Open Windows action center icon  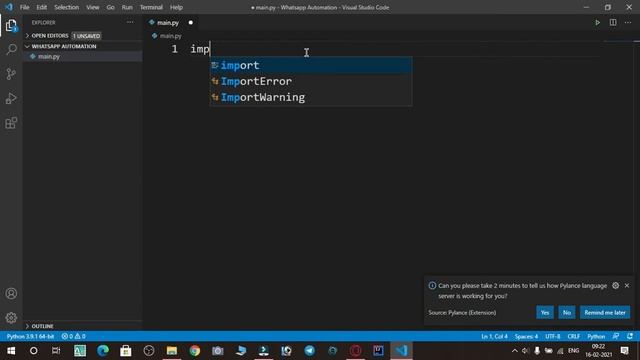pos(624,351)
